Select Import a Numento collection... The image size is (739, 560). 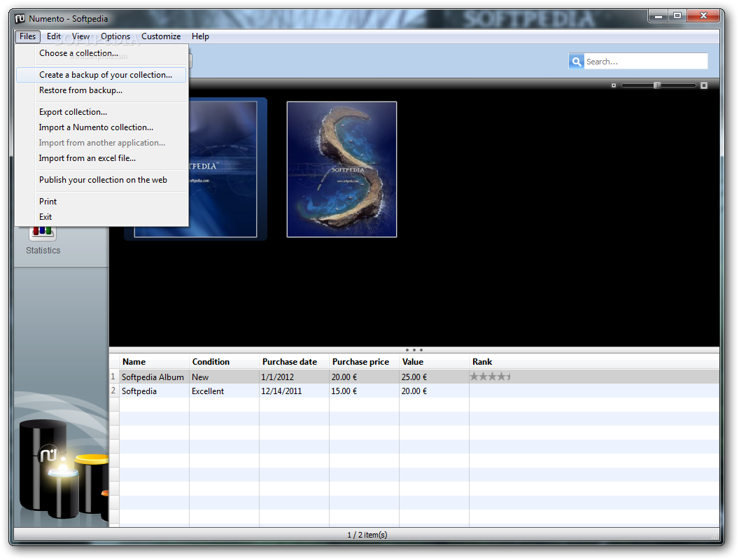(x=101, y=127)
